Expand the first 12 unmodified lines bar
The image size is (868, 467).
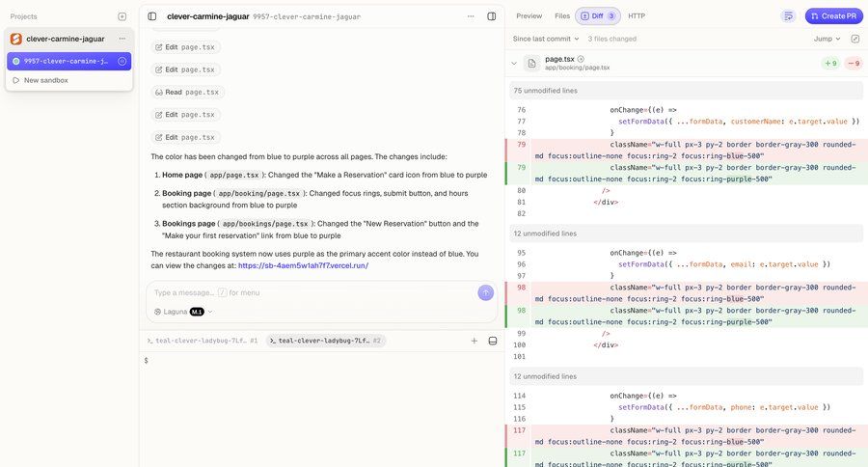coord(686,233)
